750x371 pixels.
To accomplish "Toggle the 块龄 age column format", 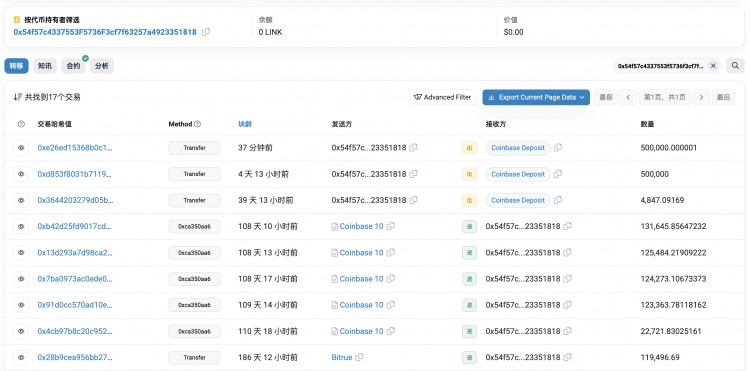I will click(245, 124).
